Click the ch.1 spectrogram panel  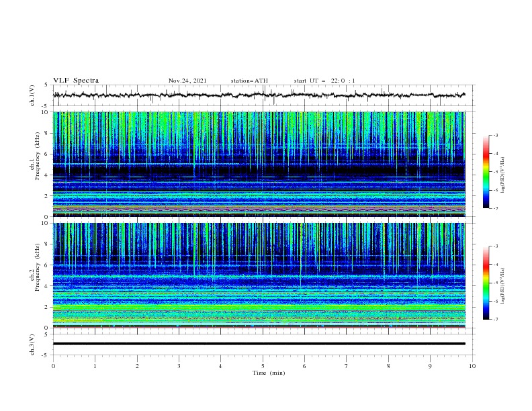click(259, 164)
